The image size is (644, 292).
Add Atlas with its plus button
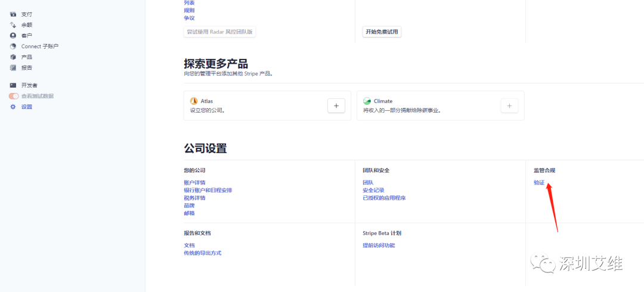[336, 105]
